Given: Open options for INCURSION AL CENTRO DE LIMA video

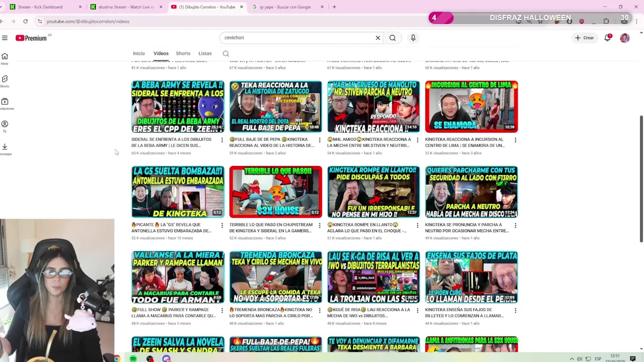Looking at the screenshot, I should (x=515, y=140).
